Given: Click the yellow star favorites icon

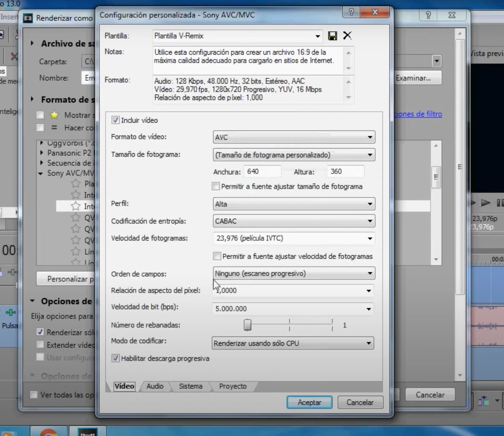Looking at the screenshot, I should [x=54, y=115].
